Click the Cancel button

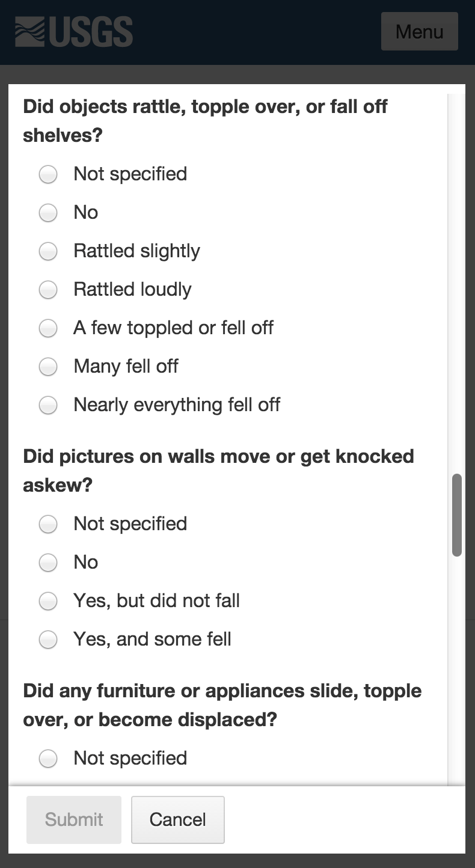pyautogui.click(x=177, y=819)
